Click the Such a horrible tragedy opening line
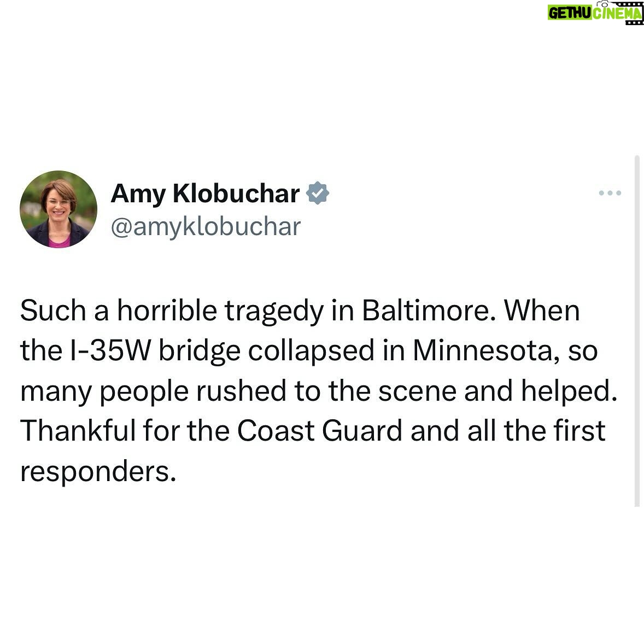This screenshot has width=644, height=644. tap(172, 311)
